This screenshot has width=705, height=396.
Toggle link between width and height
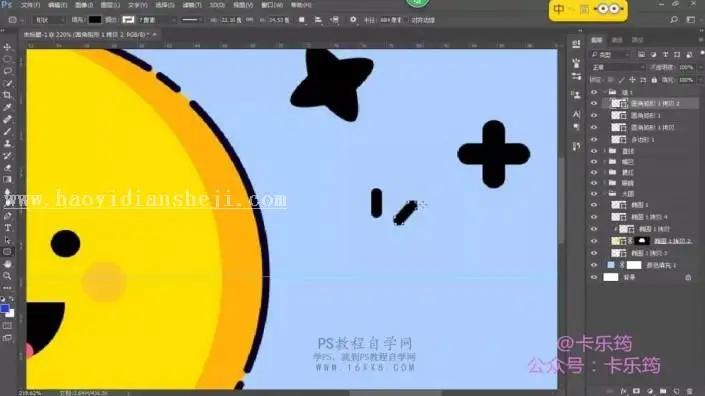tap(250, 20)
